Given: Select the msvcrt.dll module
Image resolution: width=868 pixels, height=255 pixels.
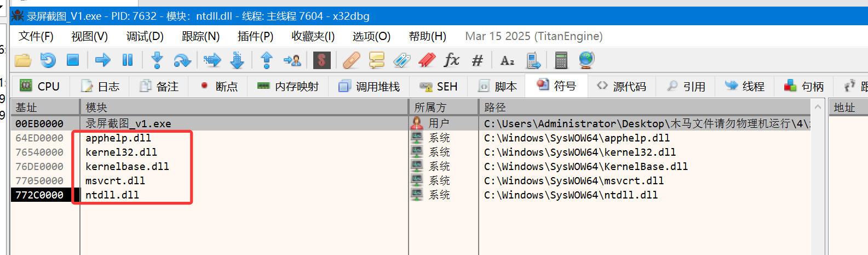Looking at the screenshot, I should (x=115, y=181).
